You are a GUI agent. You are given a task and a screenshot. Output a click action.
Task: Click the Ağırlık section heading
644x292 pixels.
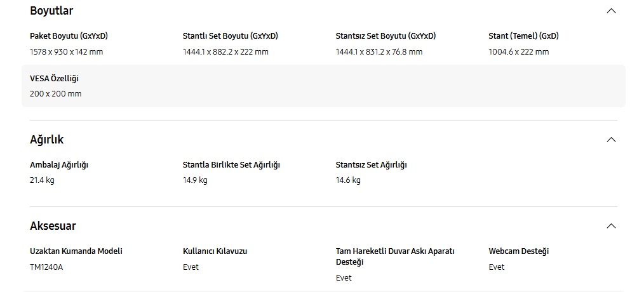tap(47, 140)
